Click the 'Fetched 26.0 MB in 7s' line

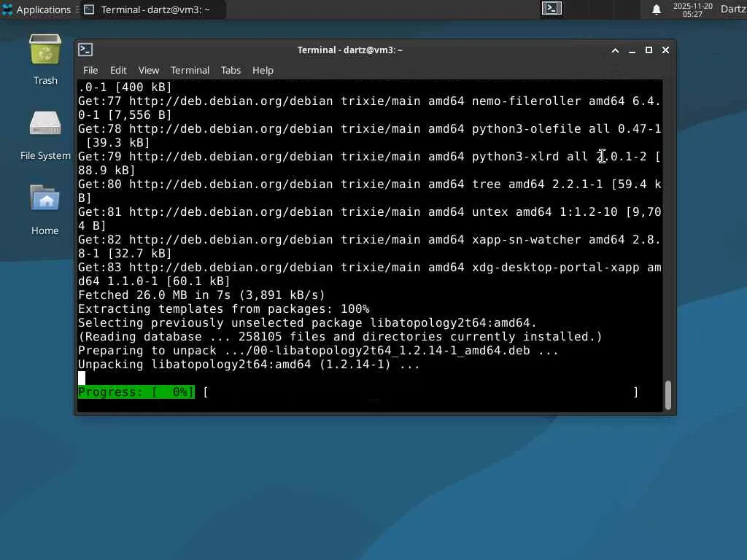201,295
